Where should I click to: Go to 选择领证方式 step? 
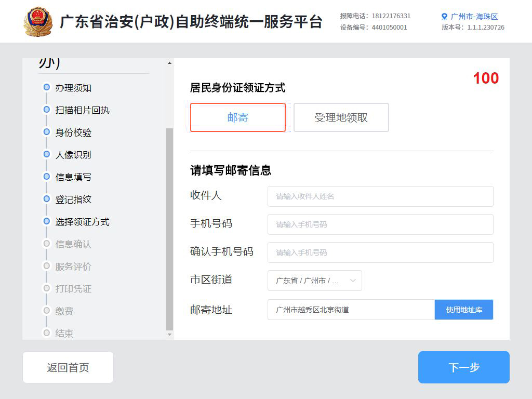[82, 222]
